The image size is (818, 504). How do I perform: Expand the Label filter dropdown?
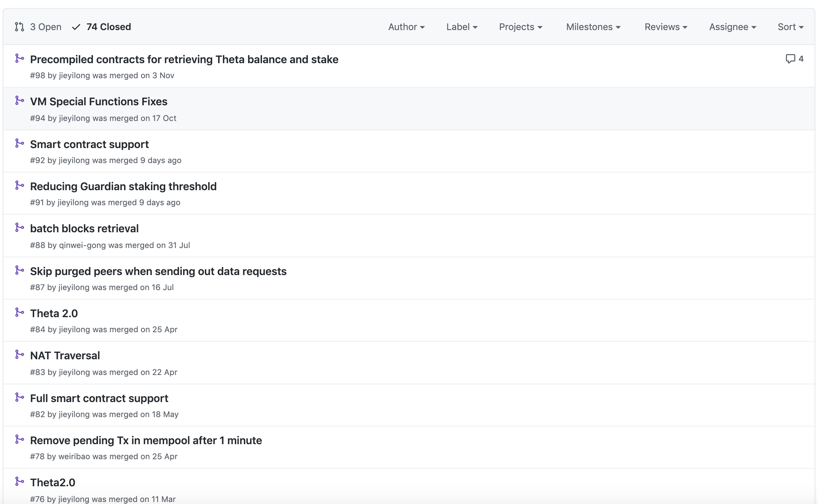(x=461, y=27)
